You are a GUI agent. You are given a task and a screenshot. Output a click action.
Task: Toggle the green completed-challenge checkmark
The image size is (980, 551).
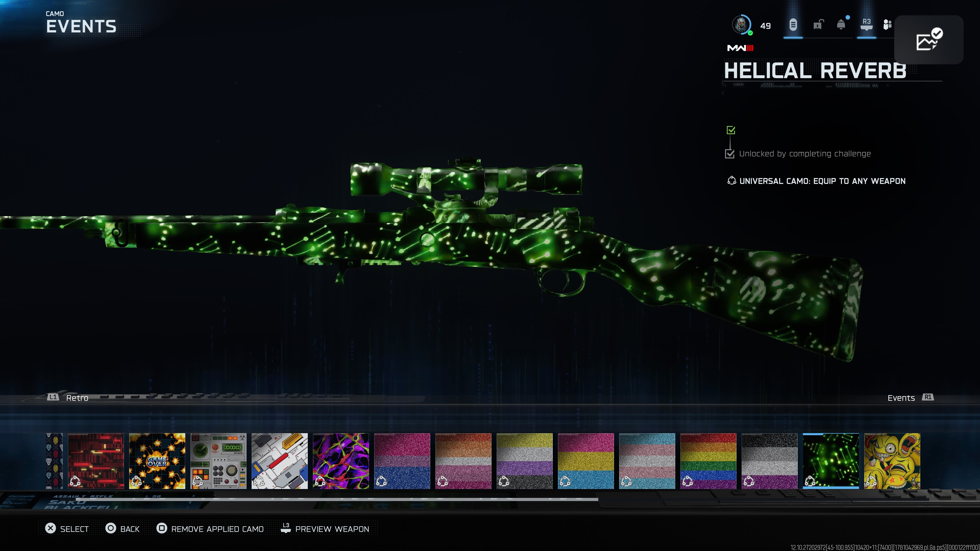coord(731,130)
